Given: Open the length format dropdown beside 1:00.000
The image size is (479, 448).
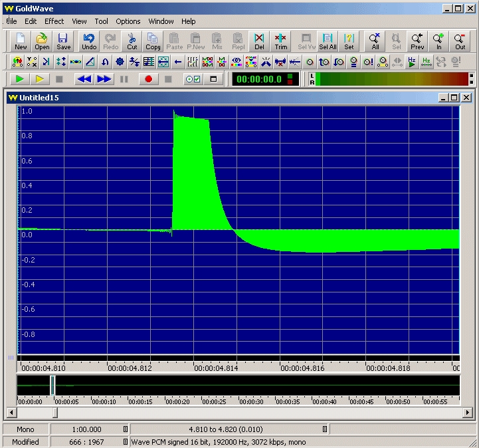Looking at the screenshot, I should point(125,429).
